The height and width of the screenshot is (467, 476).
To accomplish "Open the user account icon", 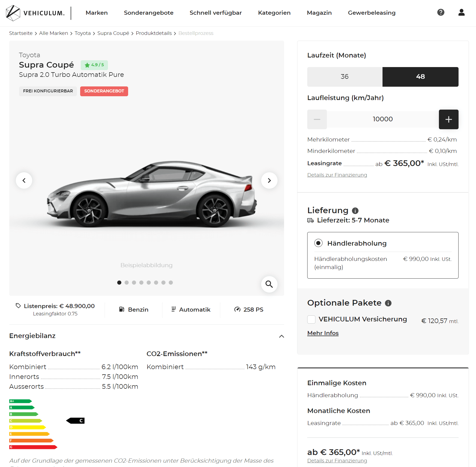I will (461, 12).
